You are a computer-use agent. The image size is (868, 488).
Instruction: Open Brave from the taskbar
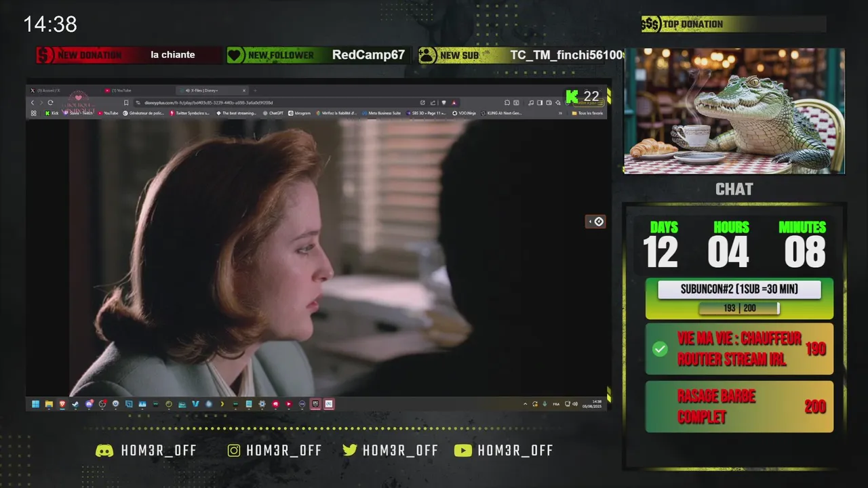(x=62, y=404)
